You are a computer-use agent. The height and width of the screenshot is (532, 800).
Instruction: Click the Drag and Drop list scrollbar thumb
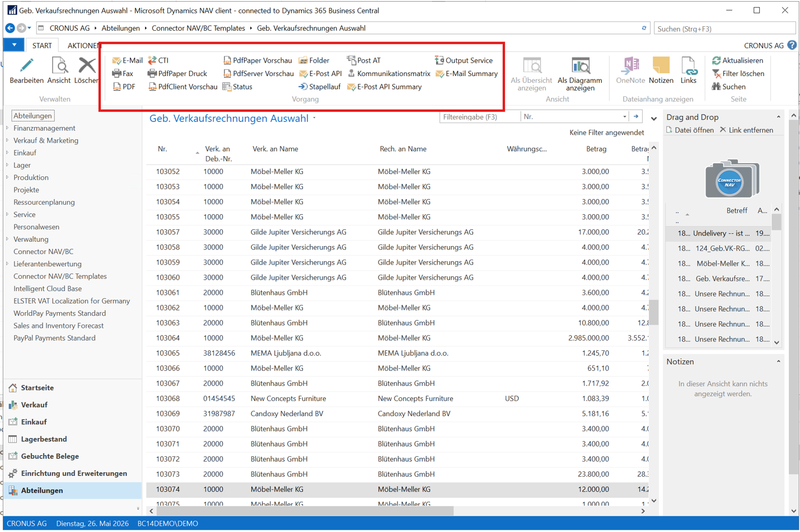point(776,222)
